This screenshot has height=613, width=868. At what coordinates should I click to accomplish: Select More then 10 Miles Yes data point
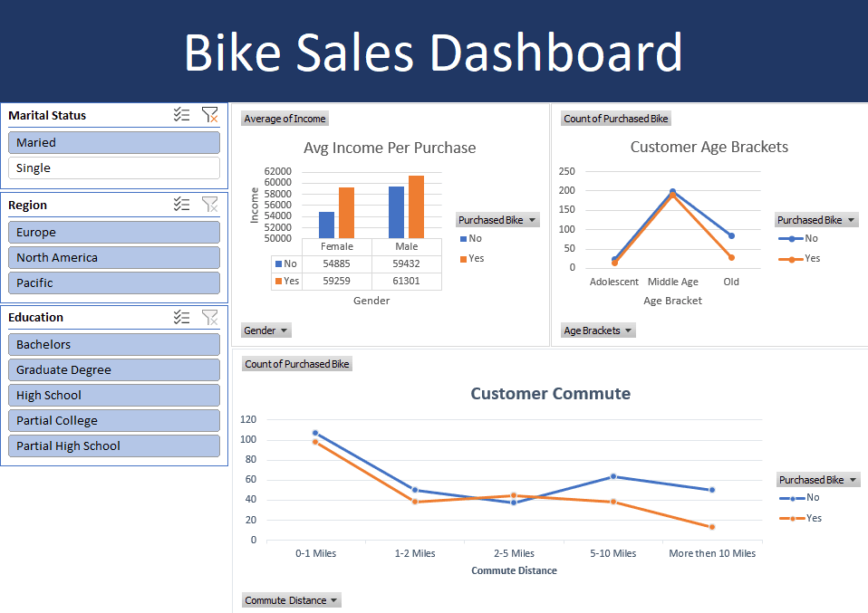click(712, 527)
